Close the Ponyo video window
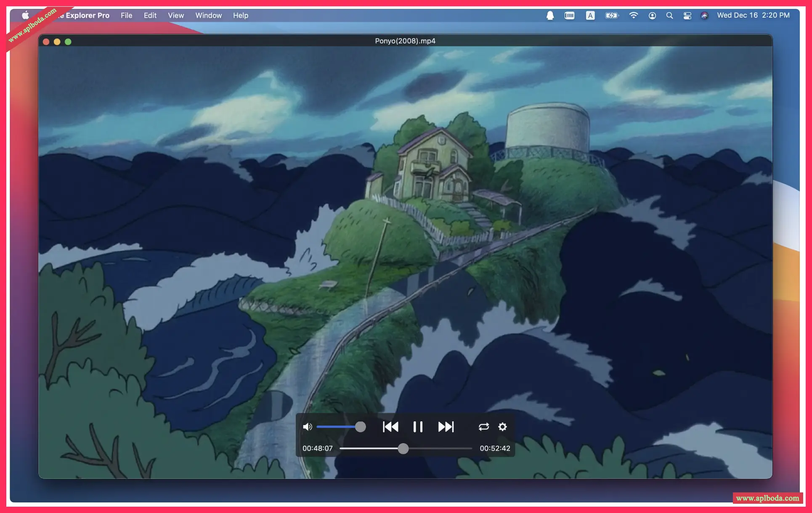 click(x=46, y=42)
